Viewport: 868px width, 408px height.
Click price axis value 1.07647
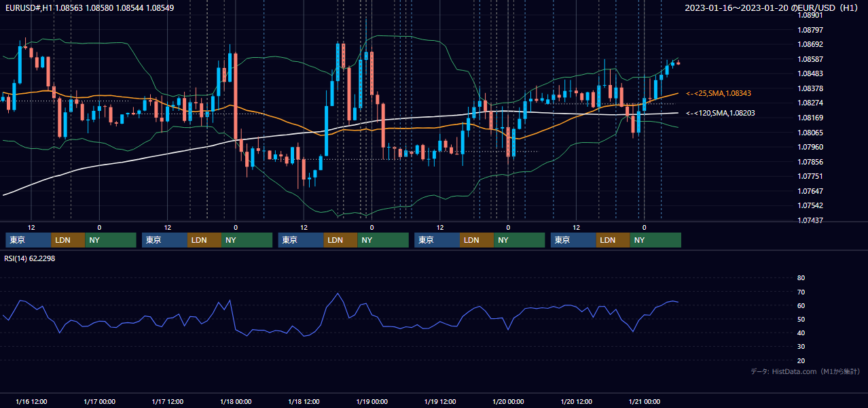point(810,191)
